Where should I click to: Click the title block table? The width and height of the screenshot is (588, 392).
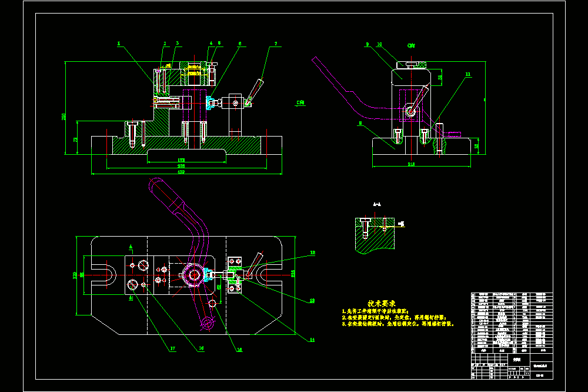(x=512, y=335)
